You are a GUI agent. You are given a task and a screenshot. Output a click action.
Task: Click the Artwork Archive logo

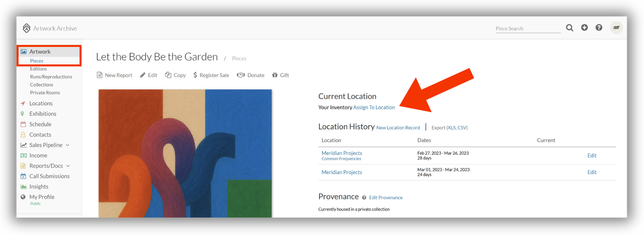(x=50, y=28)
